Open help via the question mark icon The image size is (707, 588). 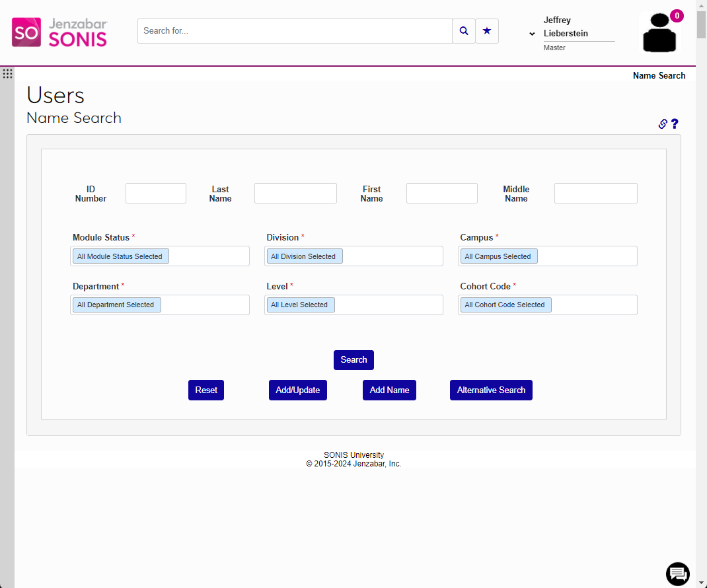click(675, 124)
